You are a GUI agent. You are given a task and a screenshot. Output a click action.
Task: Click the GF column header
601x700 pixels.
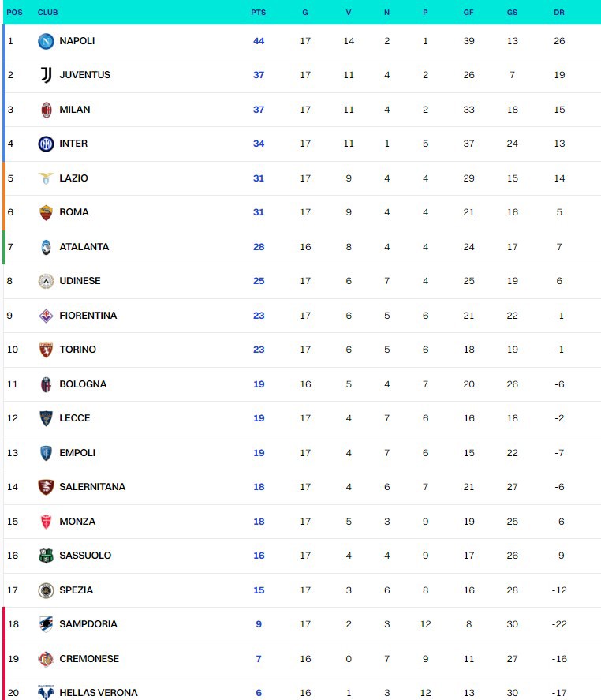click(468, 13)
